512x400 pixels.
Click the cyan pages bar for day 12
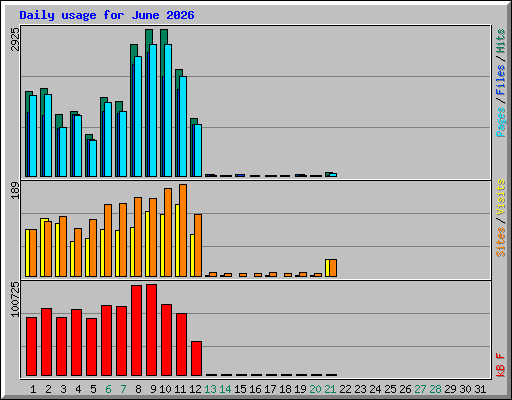point(198,150)
